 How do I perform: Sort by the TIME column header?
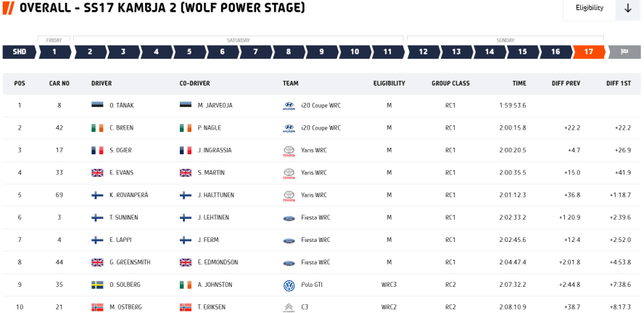pos(519,83)
